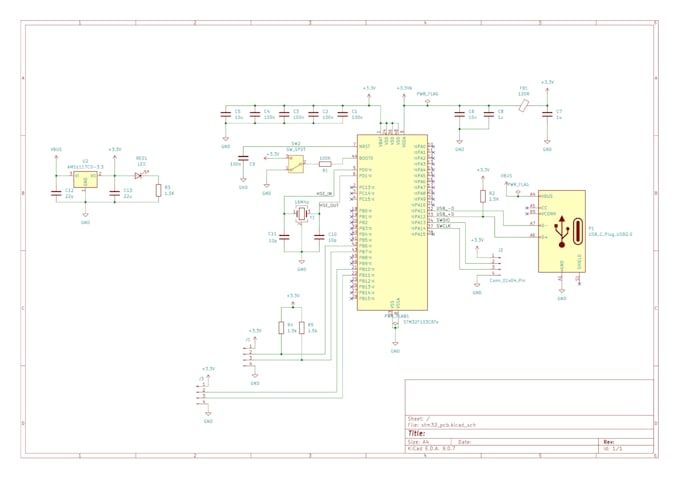The height and width of the screenshot is (479, 680).
Task: Select the BOOT0 pin label on the chip
Action: [x=366, y=158]
